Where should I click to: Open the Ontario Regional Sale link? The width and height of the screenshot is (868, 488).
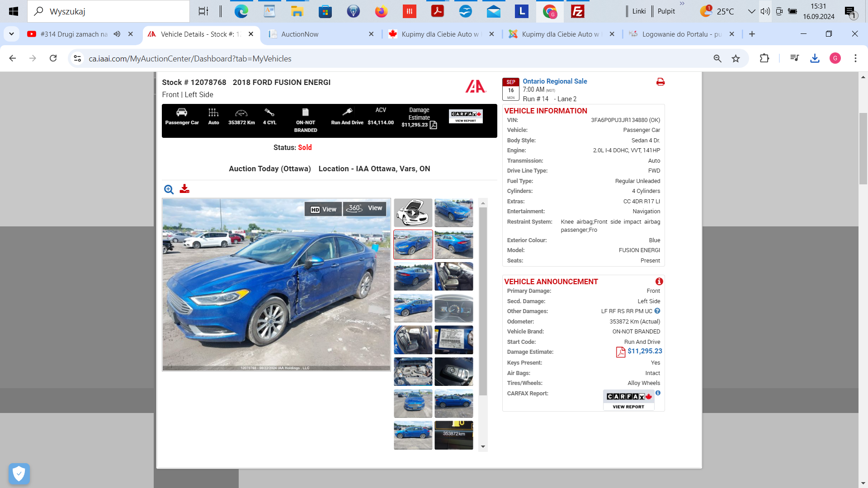(x=555, y=81)
